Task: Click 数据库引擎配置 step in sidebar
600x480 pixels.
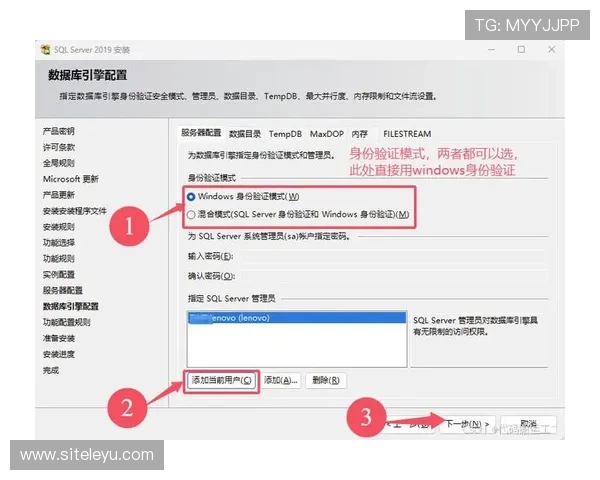Action: pos(71,307)
